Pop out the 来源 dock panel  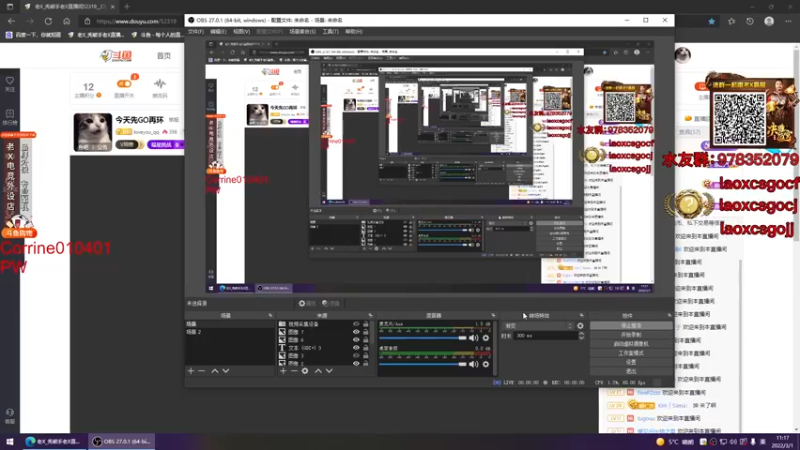(x=370, y=315)
